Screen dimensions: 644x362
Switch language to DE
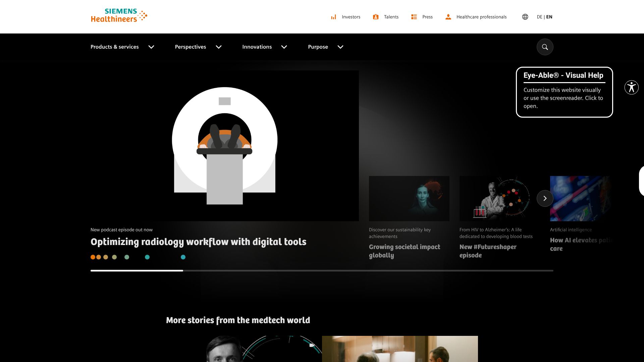pos(539,17)
